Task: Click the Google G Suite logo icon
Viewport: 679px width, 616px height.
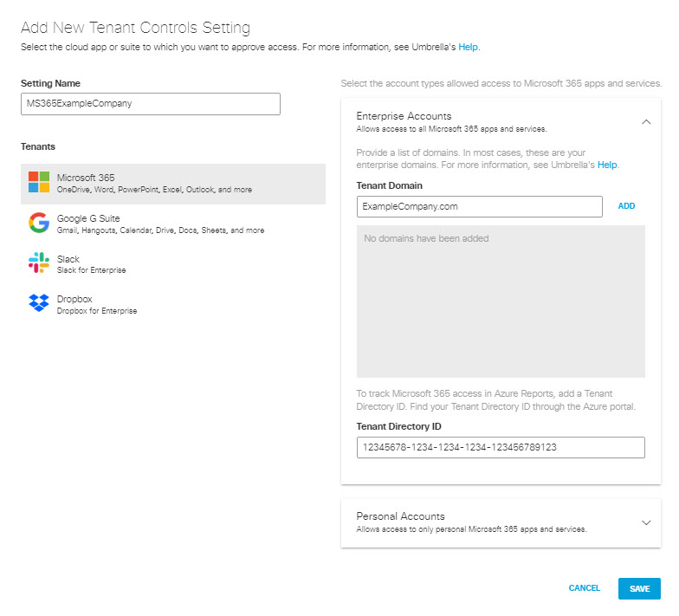Action: coord(39,224)
